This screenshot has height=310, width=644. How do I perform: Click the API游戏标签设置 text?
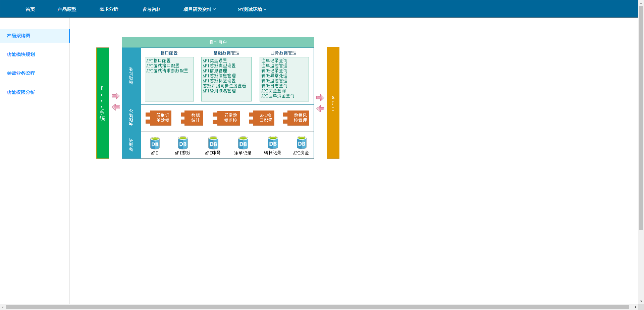coord(219,81)
